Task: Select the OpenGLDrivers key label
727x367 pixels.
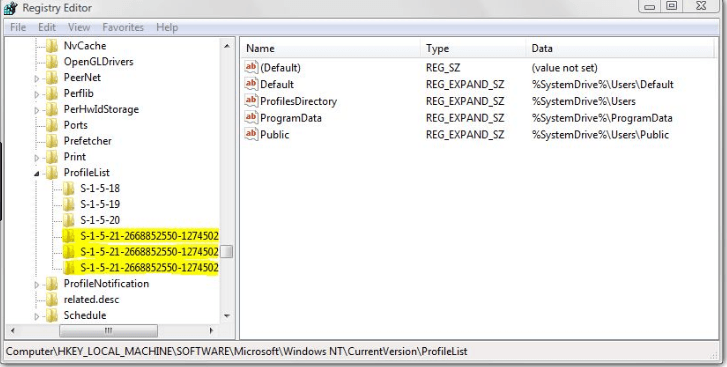Action: (x=99, y=62)
